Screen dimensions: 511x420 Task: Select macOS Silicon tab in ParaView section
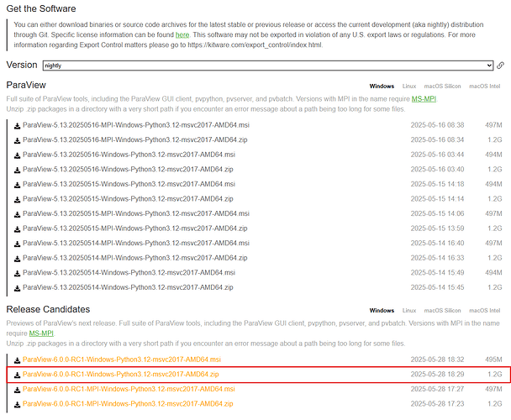click(442, 87)
